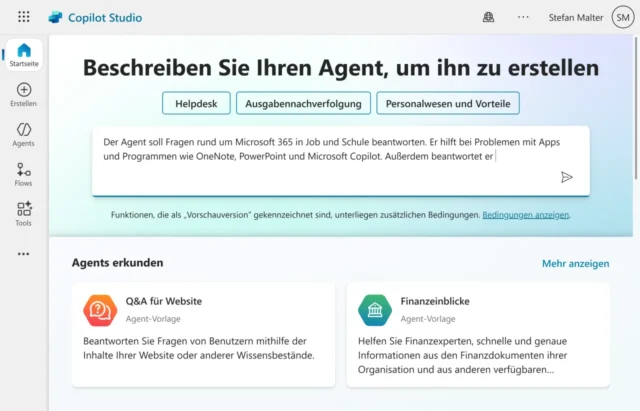Open the header more options ellipsis
Image resolution: width=640 pixels, height=411 pixels.
click(523, 17)
